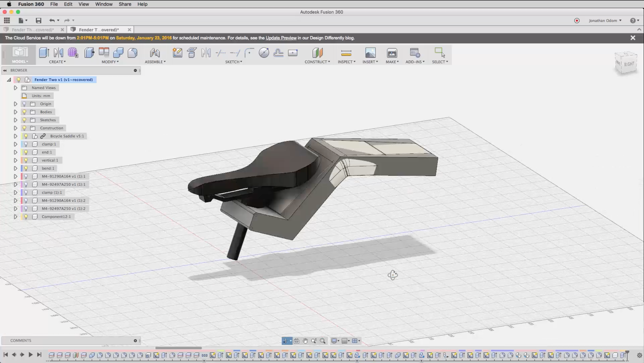Click the 3D Print icon under Make
This screenshot has height=363, width=644.
point(392,53)
